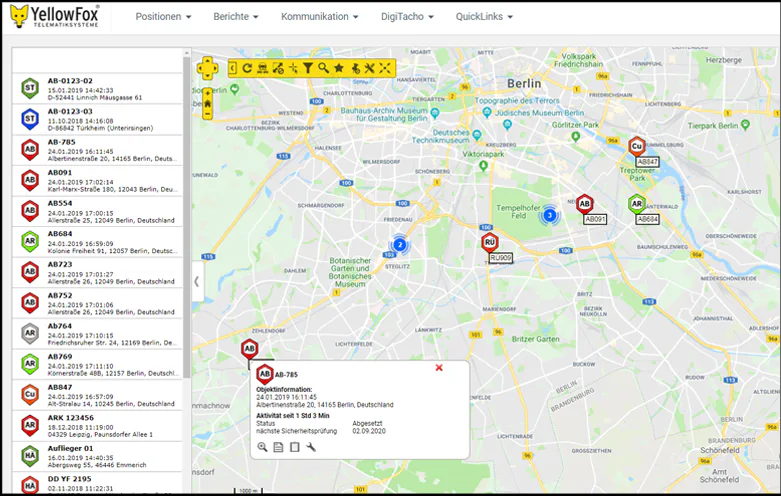Open the Positionen dropdown menu

163,16
